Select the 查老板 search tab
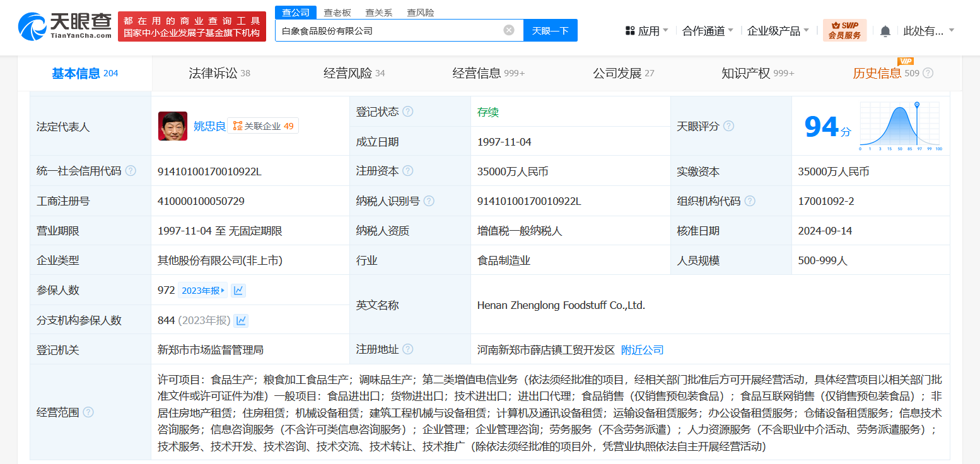 click(x=337, y=13)
